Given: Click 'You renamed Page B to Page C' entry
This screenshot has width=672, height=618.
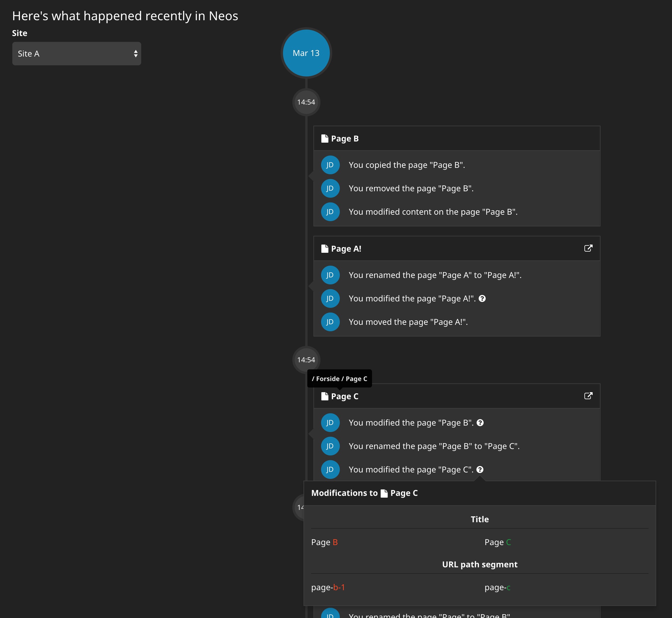Looking at the screenshot, I should [434, 446].
